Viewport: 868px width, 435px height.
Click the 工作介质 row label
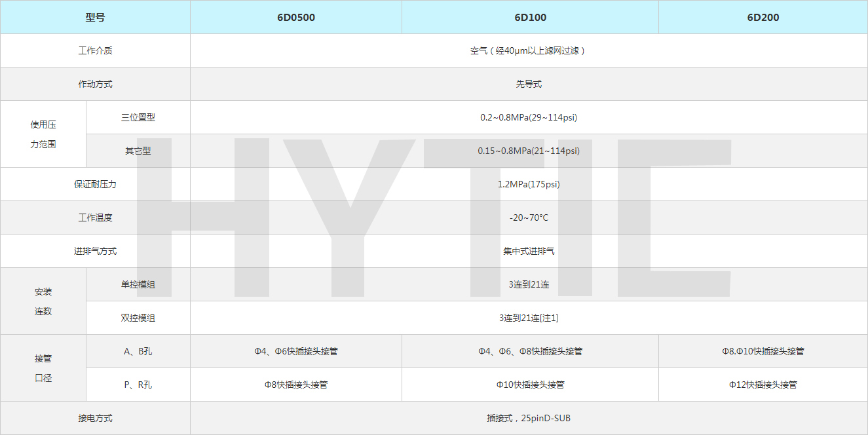point(95,50)
